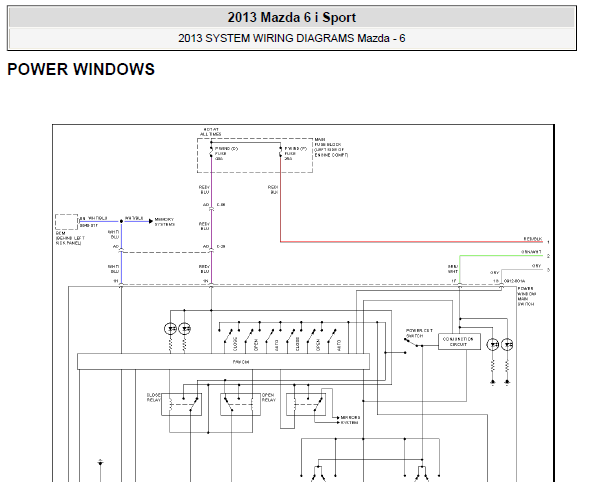Click the dashed BCM box on the left
607x482 pixels.
click(x=67, y=222)
